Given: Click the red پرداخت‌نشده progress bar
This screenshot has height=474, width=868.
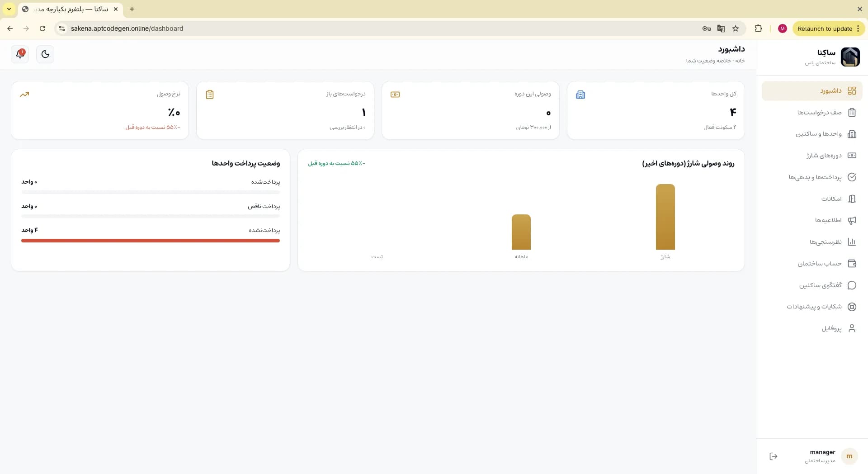Looking at the screenshot, I should tap(151, 241).
